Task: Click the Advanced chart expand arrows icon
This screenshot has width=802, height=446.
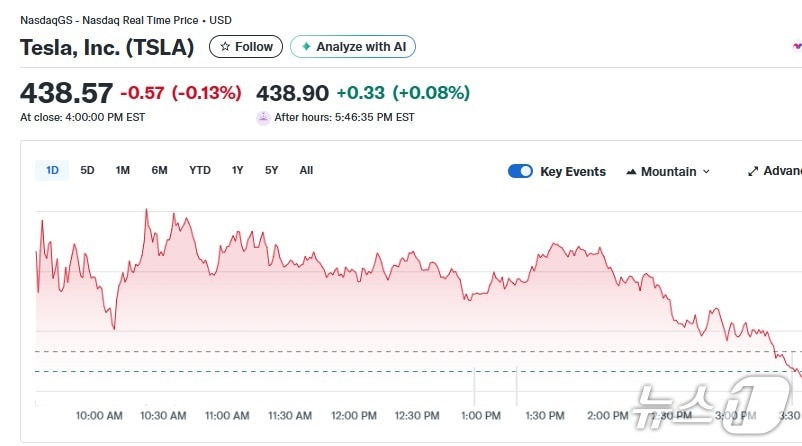Action: pos(753,172)
